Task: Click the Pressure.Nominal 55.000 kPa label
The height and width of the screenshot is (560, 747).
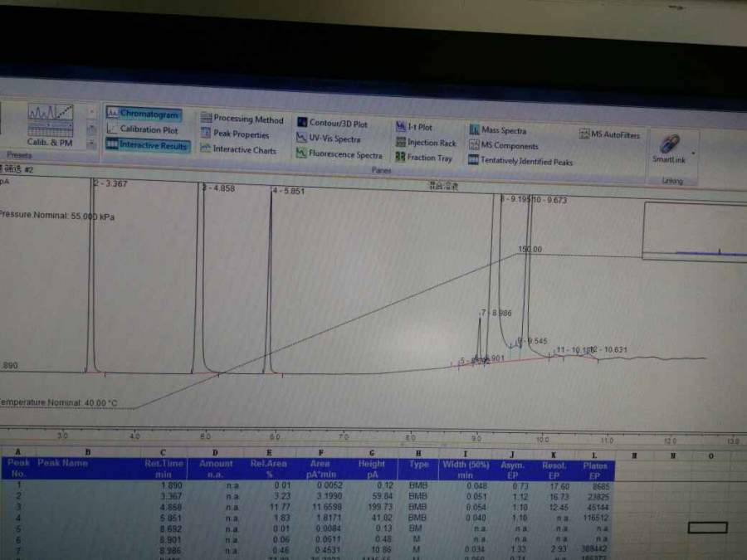Action: point(57,216)
